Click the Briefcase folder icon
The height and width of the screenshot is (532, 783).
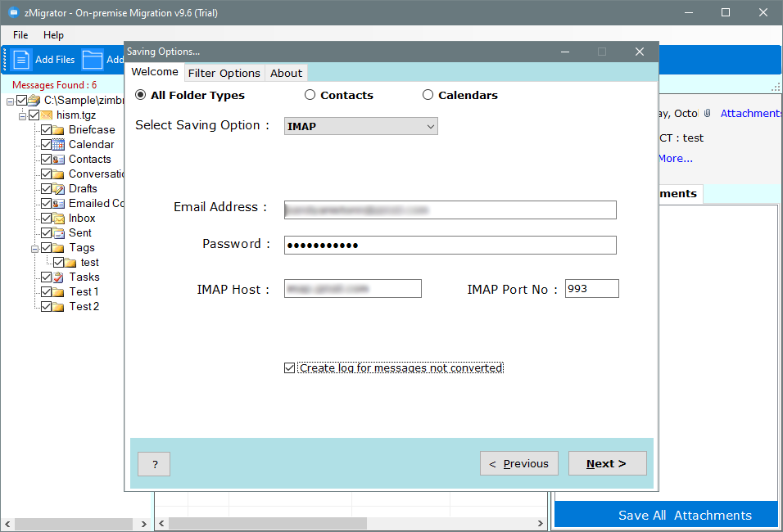59,130
